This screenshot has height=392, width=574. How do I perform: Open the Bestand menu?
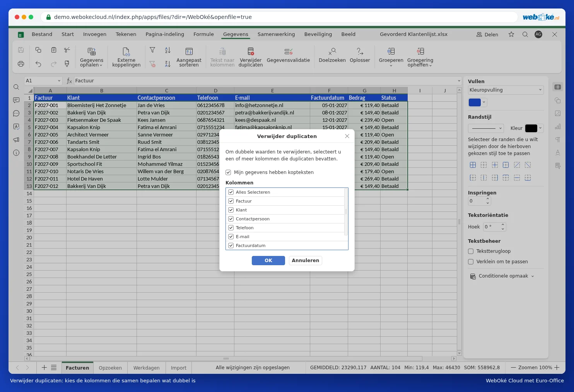42,34
